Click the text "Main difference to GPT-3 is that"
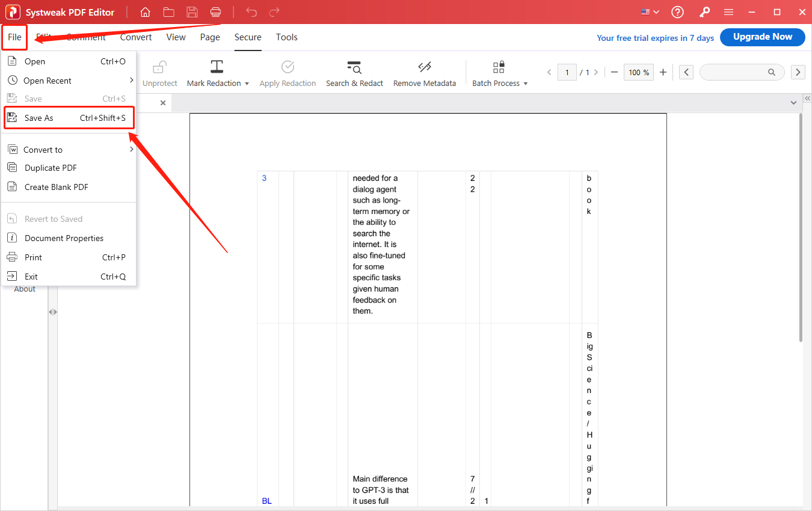 [381, 485]
